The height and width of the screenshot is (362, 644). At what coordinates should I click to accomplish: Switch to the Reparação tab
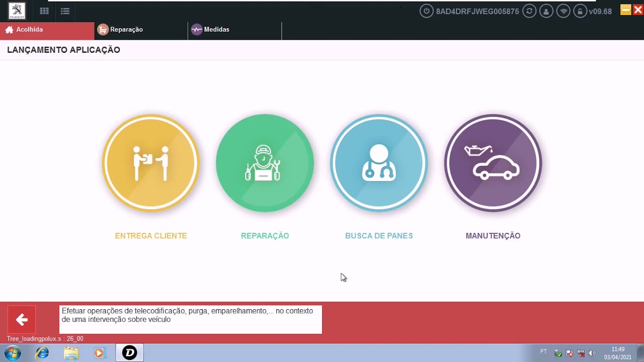coord(141,30)
